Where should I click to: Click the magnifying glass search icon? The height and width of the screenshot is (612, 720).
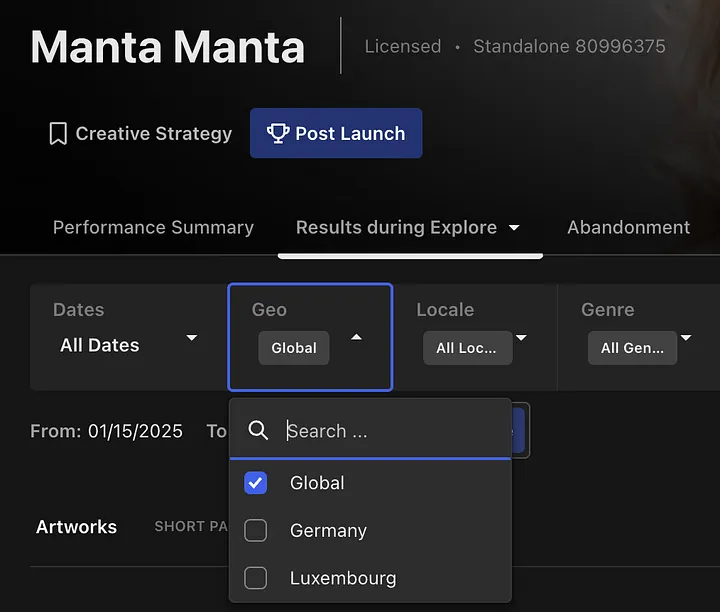click(x=258, y=431)
